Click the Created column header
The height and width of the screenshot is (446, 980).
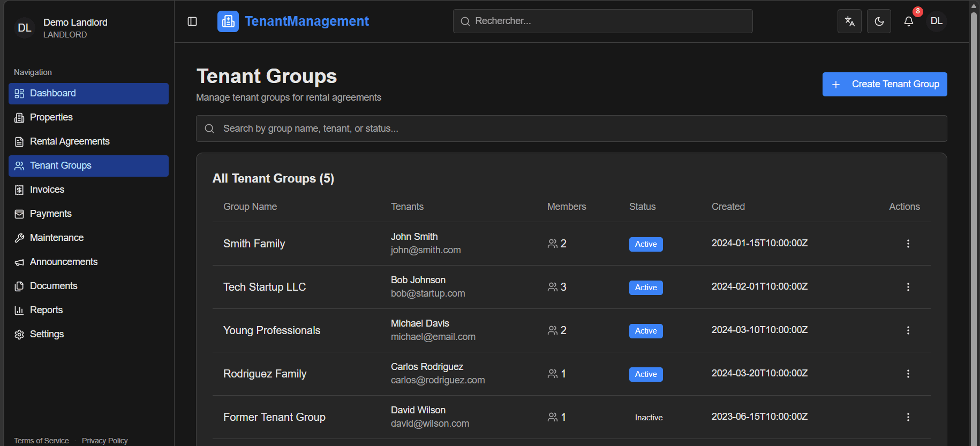pos(728,207)
